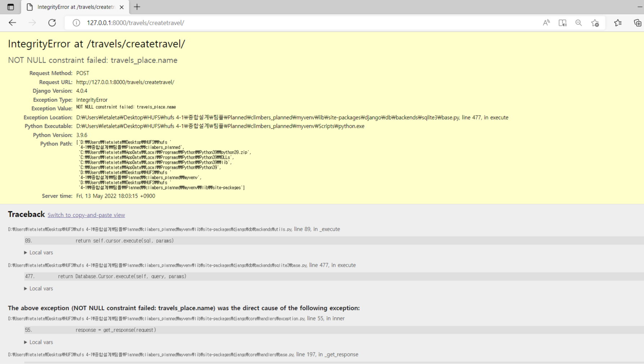Click code line 55 response = get_response
The image size is (644, 364).
334,330
